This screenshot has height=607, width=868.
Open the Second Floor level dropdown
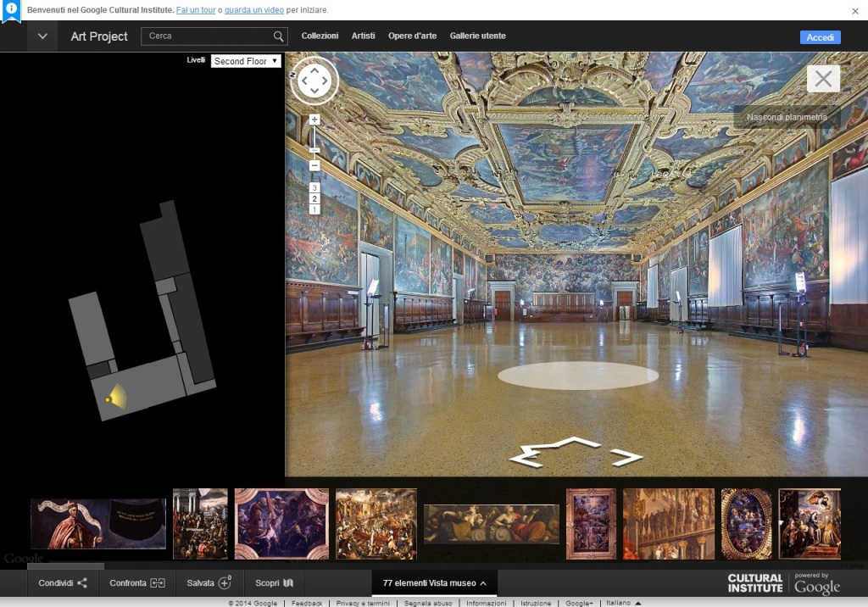coord(246,61)
